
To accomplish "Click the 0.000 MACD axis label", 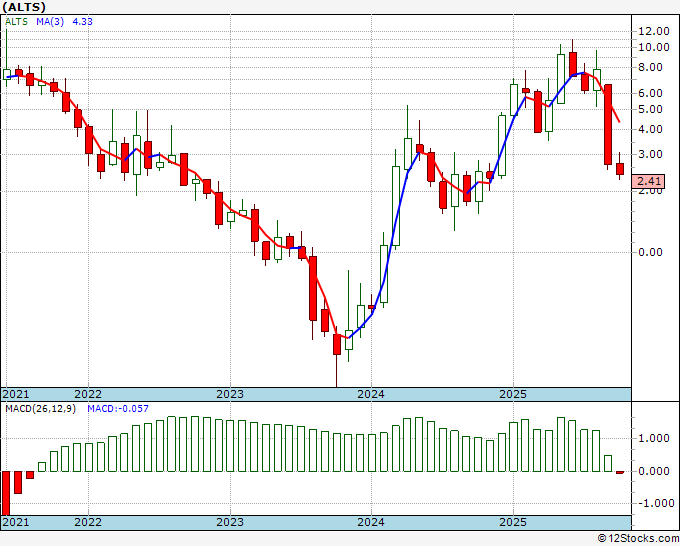I will point(654,471).
